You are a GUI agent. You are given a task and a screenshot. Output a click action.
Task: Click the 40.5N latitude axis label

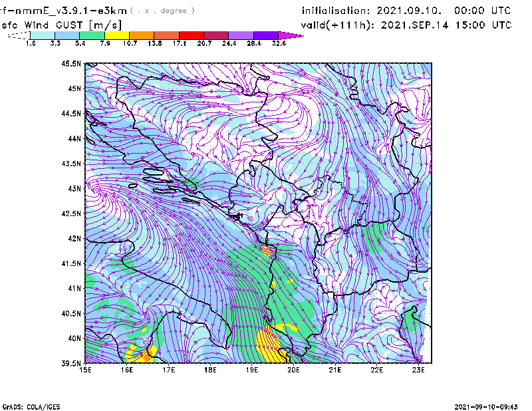coord(71,314)
